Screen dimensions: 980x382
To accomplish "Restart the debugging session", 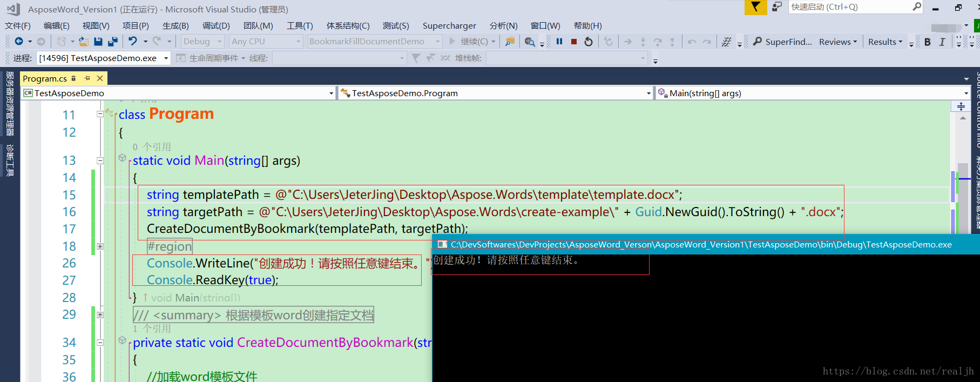I will coord(589,42).
